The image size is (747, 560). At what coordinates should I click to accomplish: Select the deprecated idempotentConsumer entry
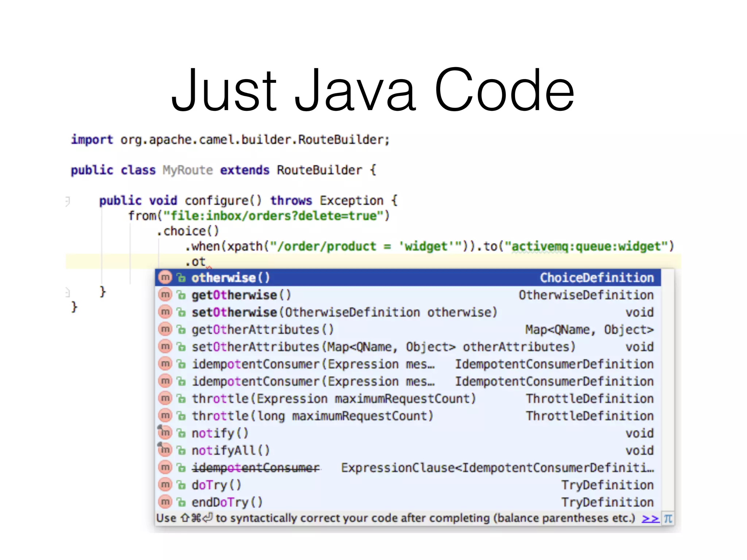point(256,468)
